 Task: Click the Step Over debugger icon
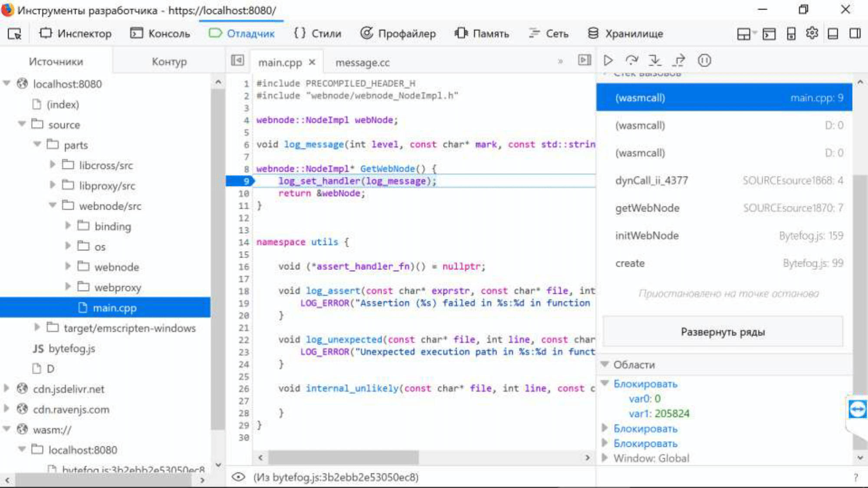pyautogui.click(x=632, y=61)
